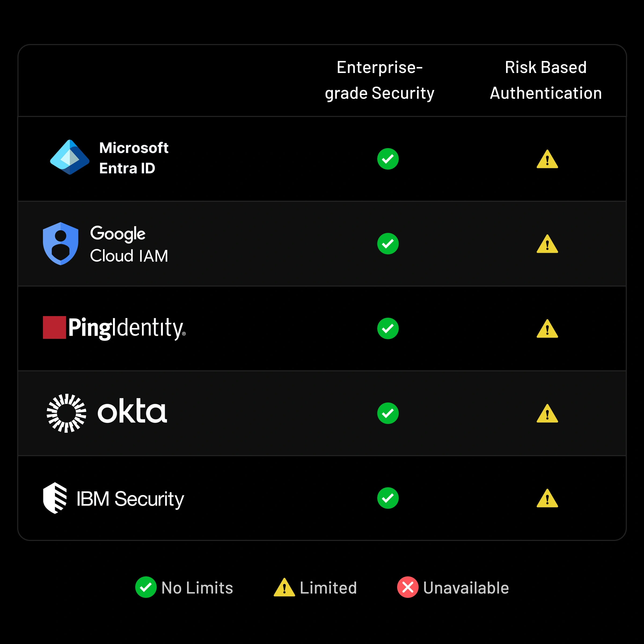Screen dimensions: 644x644
Task: Click the yellow Limited legend triangle
Action: point(284,588)
